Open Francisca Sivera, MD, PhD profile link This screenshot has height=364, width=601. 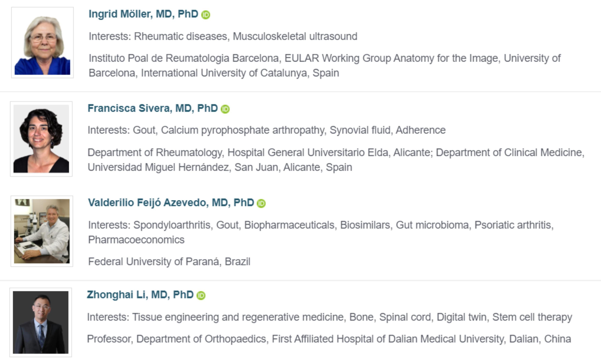tap(153, 108)
